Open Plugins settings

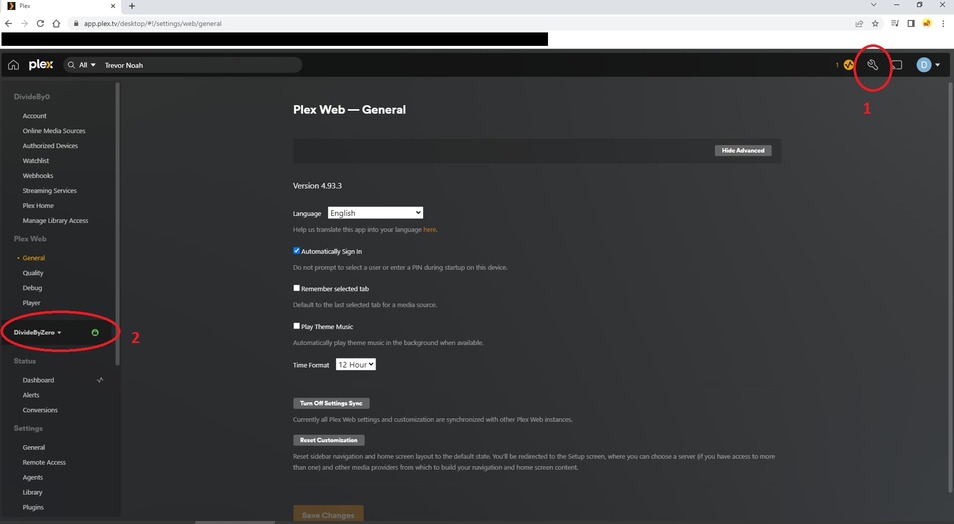click(33, 508)
